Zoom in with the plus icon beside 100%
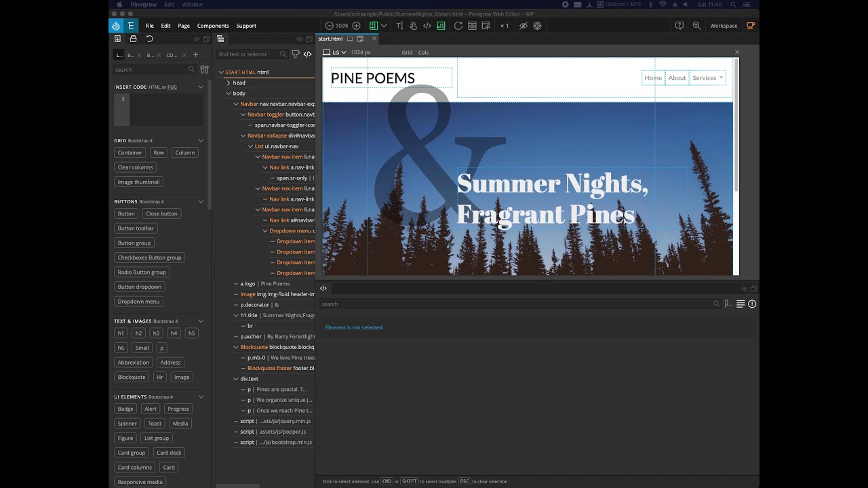 pyautogui.click(x=356, y=26)
